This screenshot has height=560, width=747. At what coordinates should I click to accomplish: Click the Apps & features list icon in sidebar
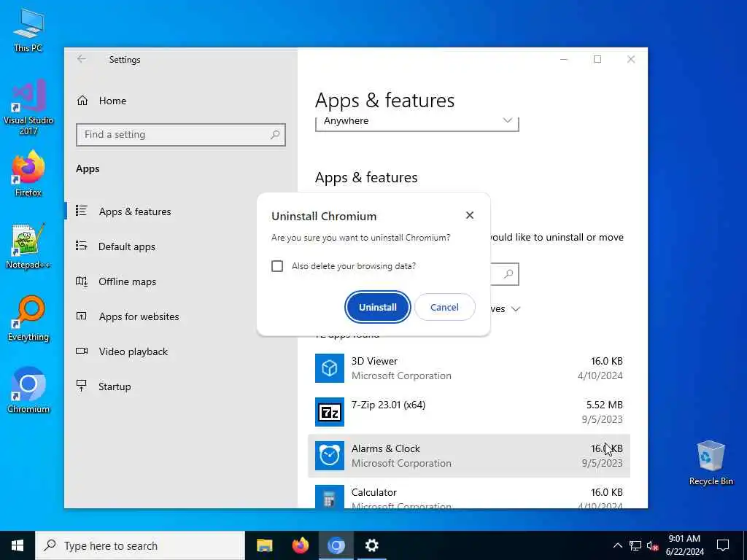(x=82, y=211)
